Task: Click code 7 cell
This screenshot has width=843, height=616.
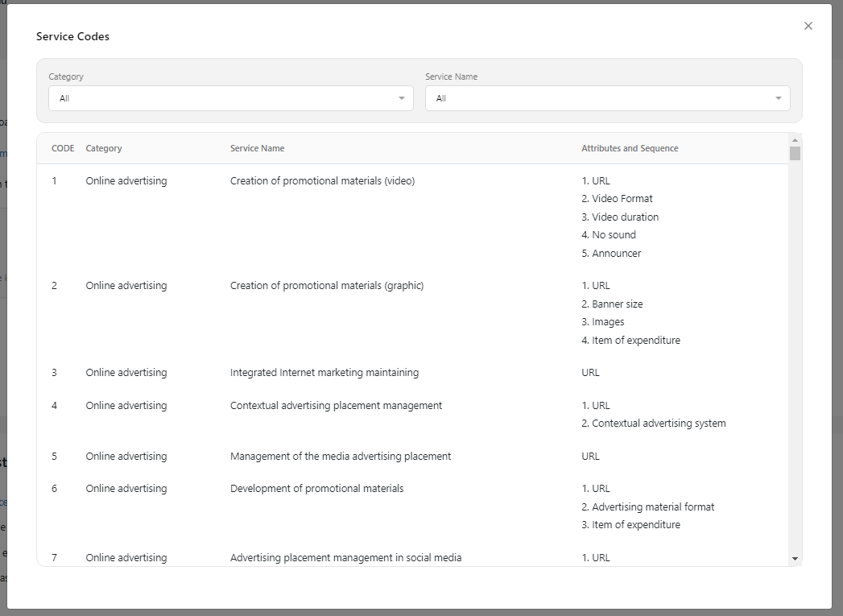Action: (54, 558)
